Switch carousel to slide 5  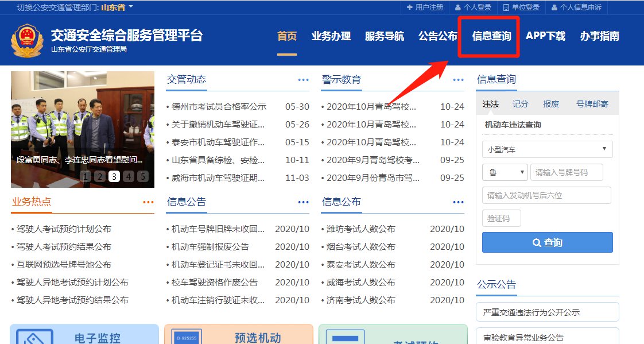point(142,177)
